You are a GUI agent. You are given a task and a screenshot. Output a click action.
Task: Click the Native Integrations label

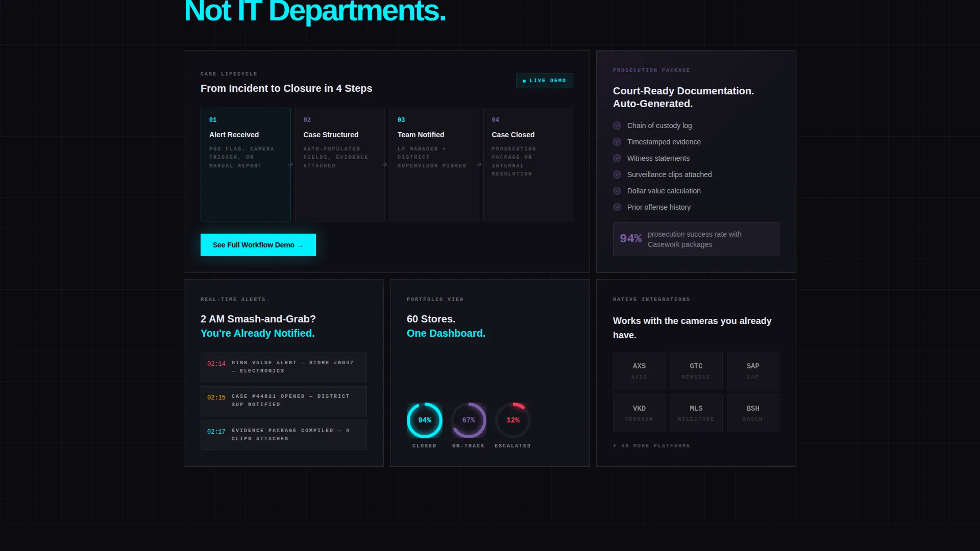[651, 299]
